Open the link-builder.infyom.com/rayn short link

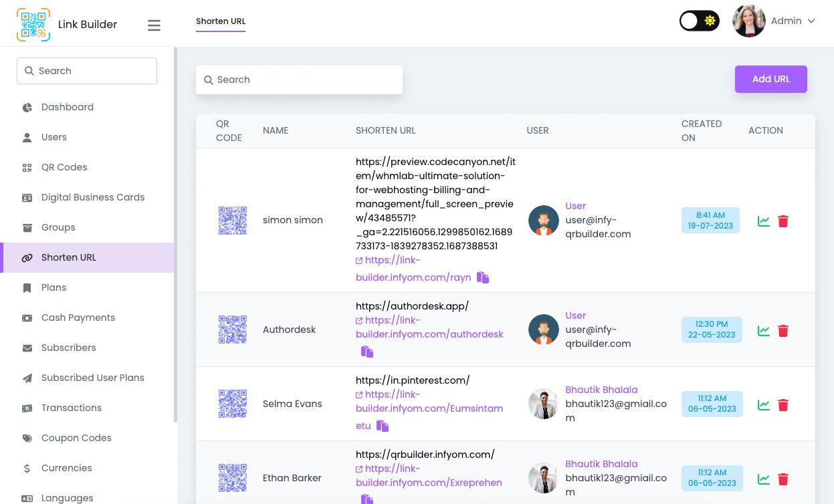pyautogui.click(x=413, y=269)
